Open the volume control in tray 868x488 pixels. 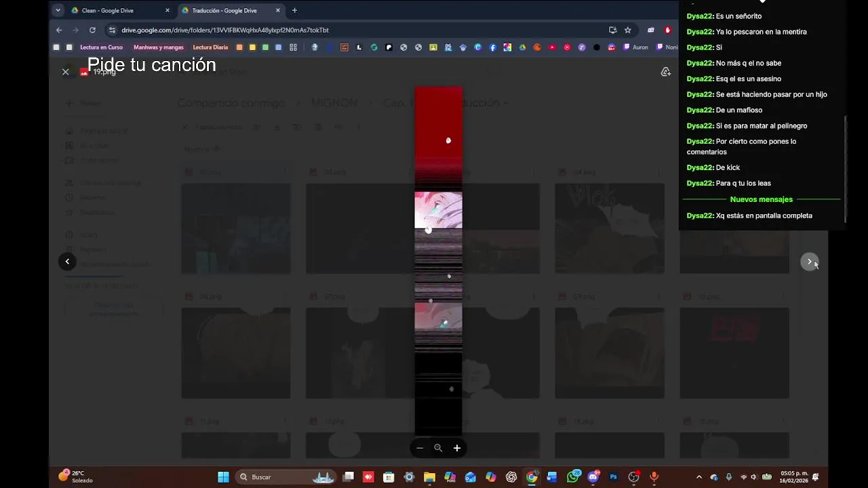click(x=753, y=477)
